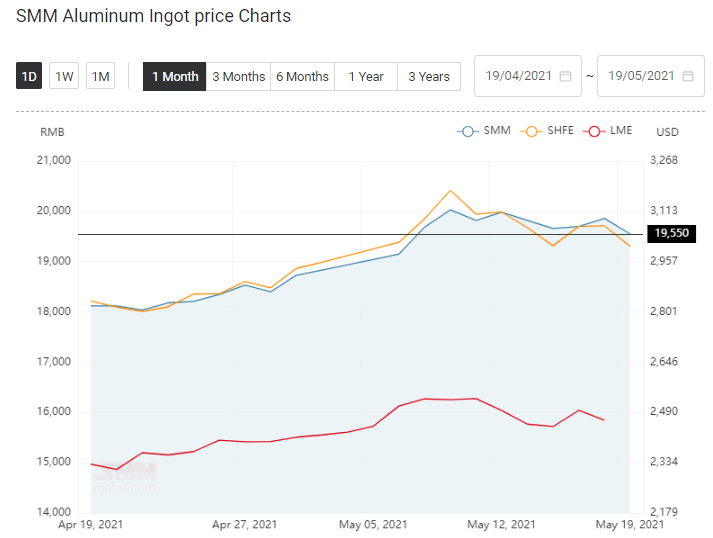Image resolution: width=713 pixels, height=538 pixels.
Task: Click the SHFE peak point on chart
Action: [450, 191]
